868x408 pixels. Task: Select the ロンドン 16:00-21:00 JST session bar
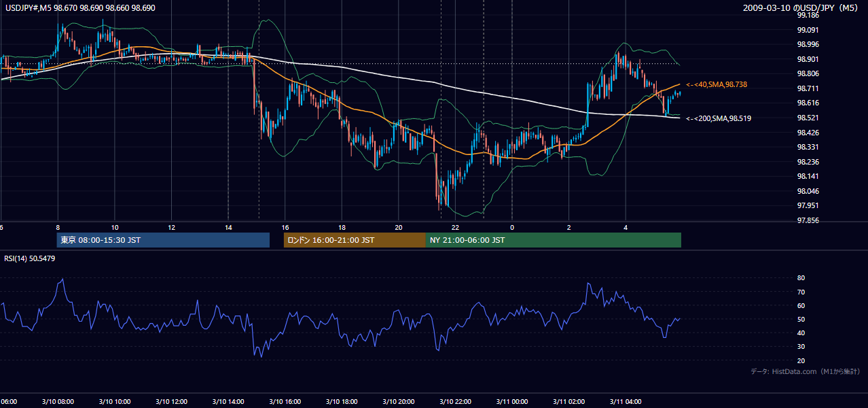pos(355,240)
